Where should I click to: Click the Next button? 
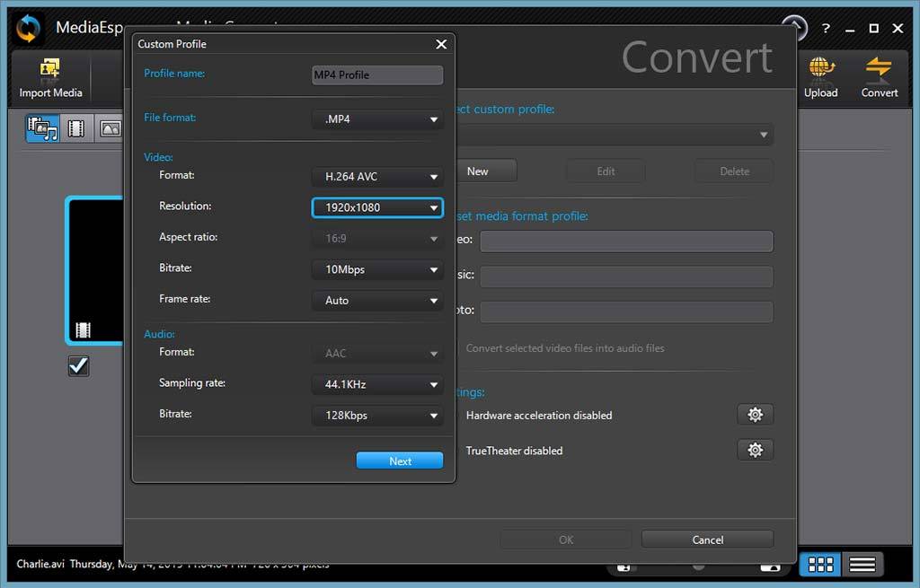pos(400,461)
